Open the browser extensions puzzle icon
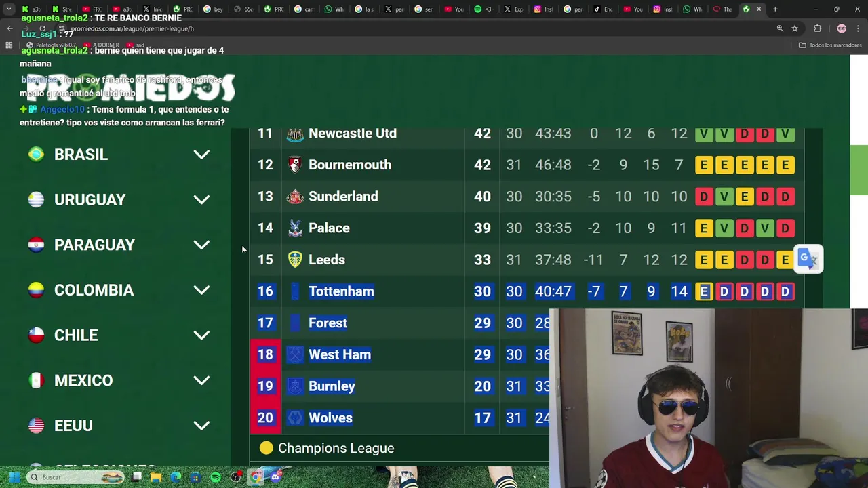This screenshot has width=868, height=488. click(817, 28)
